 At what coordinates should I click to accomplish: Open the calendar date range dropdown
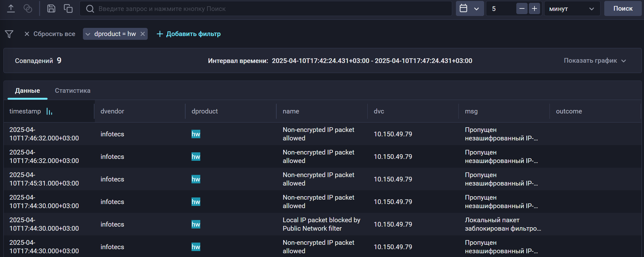point(469,8)
